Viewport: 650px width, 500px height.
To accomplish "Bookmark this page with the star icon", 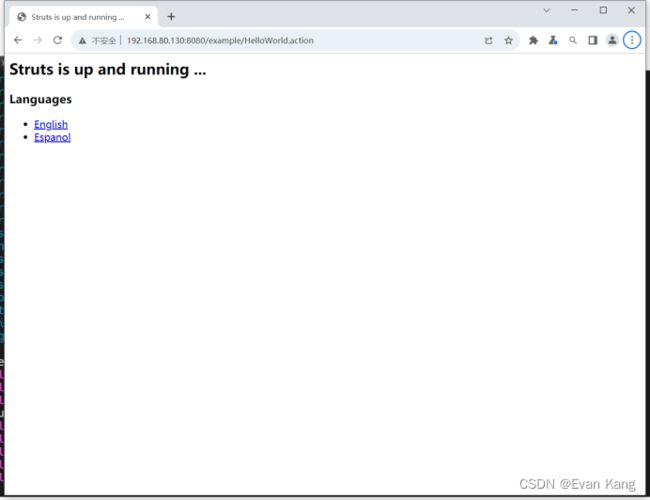I will pos(509,41).
